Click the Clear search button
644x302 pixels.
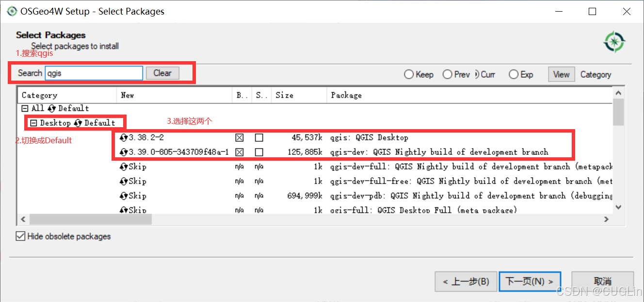(x=162, y=73)
